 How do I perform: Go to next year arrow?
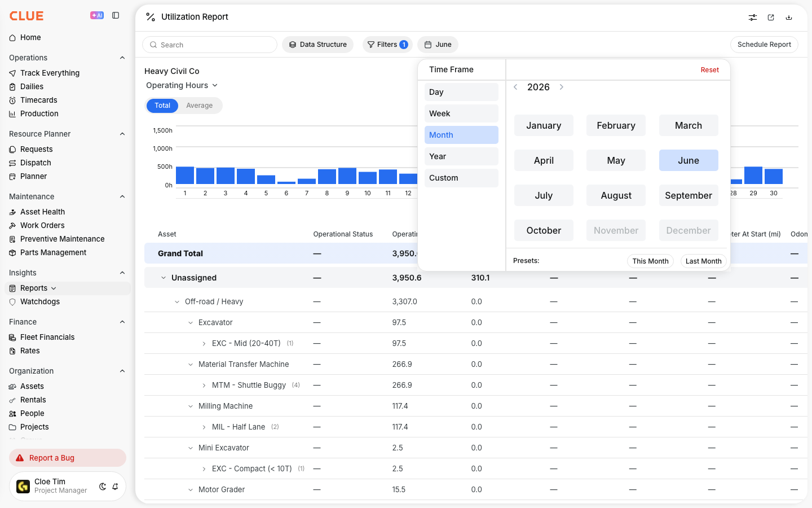tap(562, 87)
